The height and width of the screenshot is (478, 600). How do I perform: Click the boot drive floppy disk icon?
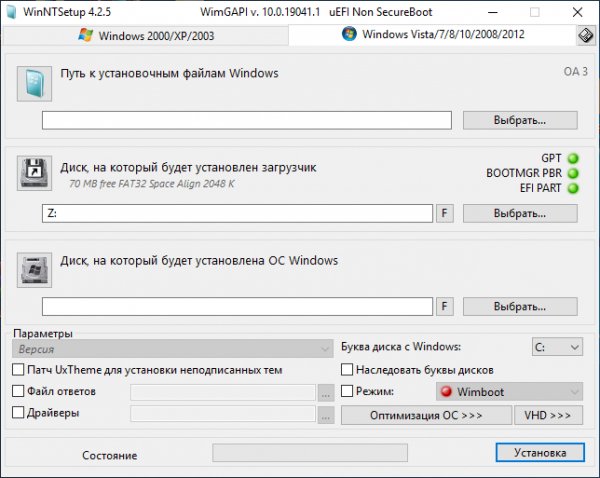coord(34,173)
